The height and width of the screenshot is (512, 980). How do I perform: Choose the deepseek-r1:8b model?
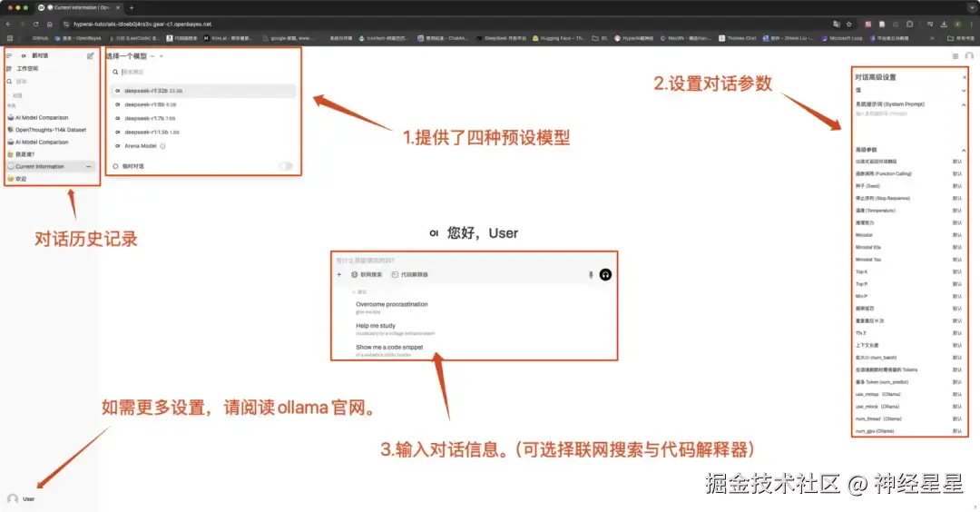pyautogui.click(x=203, y=104)
